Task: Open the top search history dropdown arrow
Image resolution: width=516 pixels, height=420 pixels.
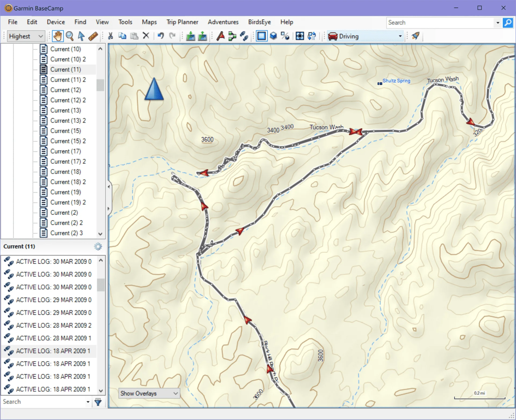Action: [498, 23]
